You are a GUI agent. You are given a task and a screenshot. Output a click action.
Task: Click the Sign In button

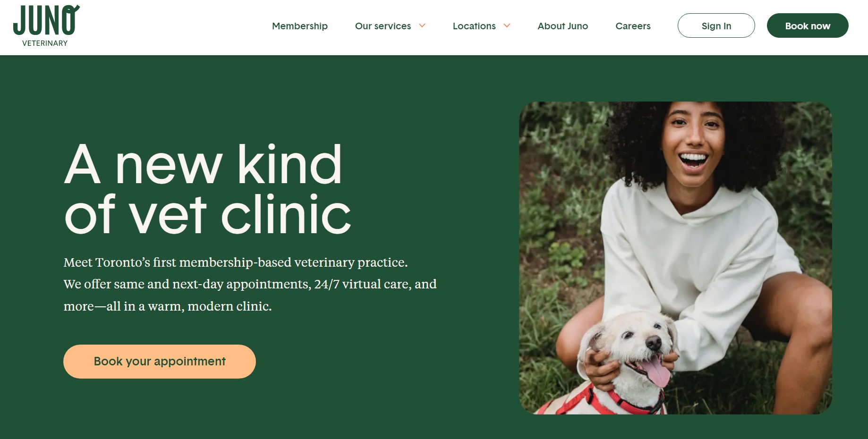pos(716,25)
